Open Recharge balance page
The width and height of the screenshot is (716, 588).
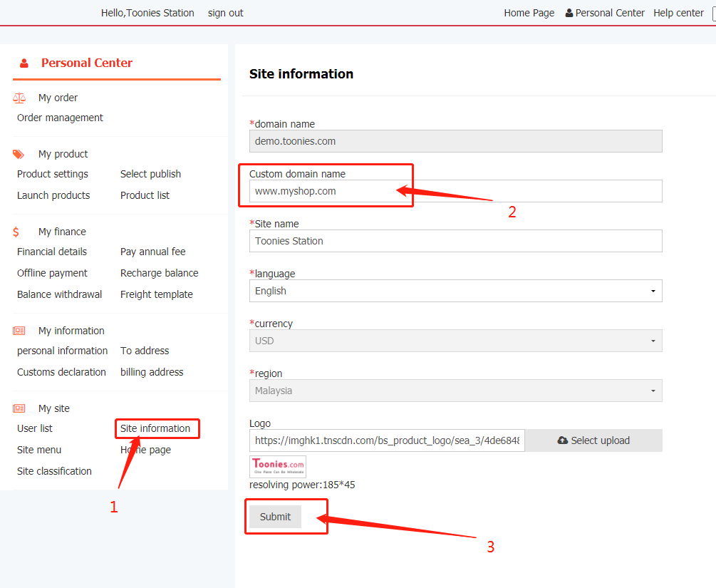click(159, 273)
